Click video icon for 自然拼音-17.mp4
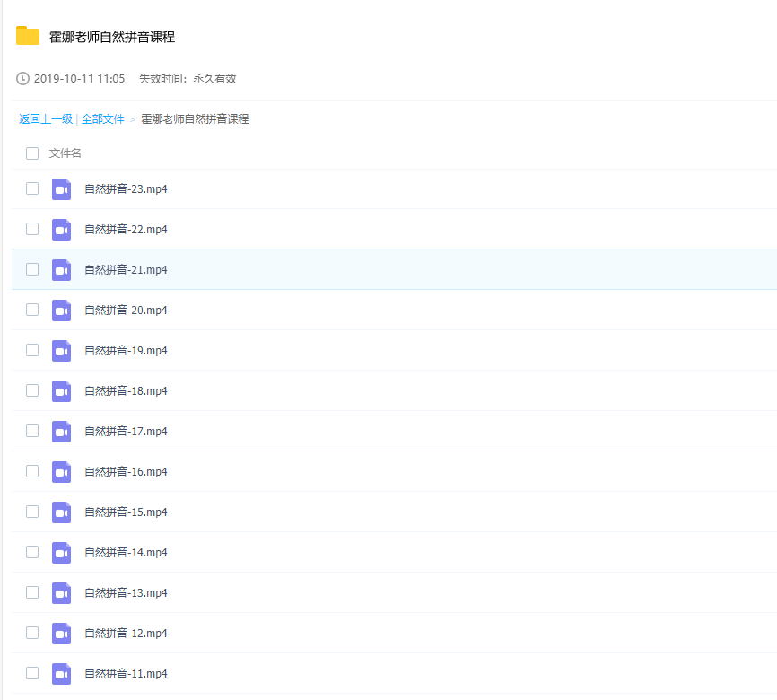This screenshot has height=700, width=777. click(61, 432)
